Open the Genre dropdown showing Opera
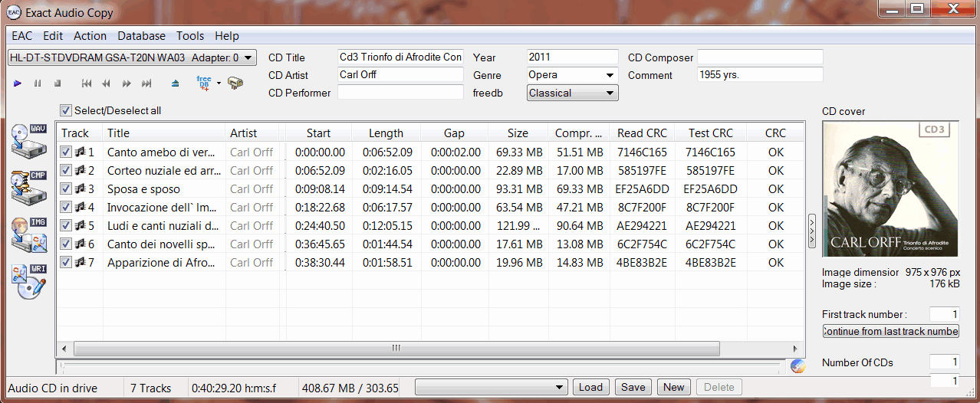The image size is (980, 403). [x=572, y=75]
